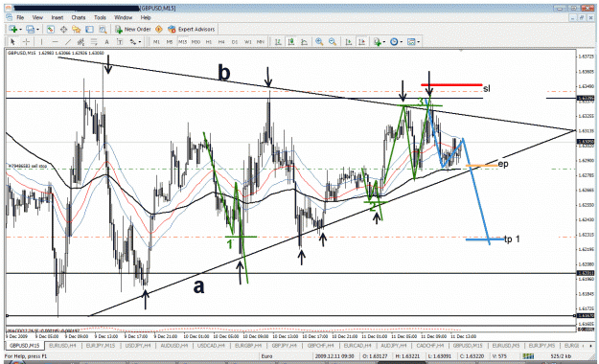Open the Window menu
Image resolution: width=599 pixels, height=364 pixels.
pos(123,17)
